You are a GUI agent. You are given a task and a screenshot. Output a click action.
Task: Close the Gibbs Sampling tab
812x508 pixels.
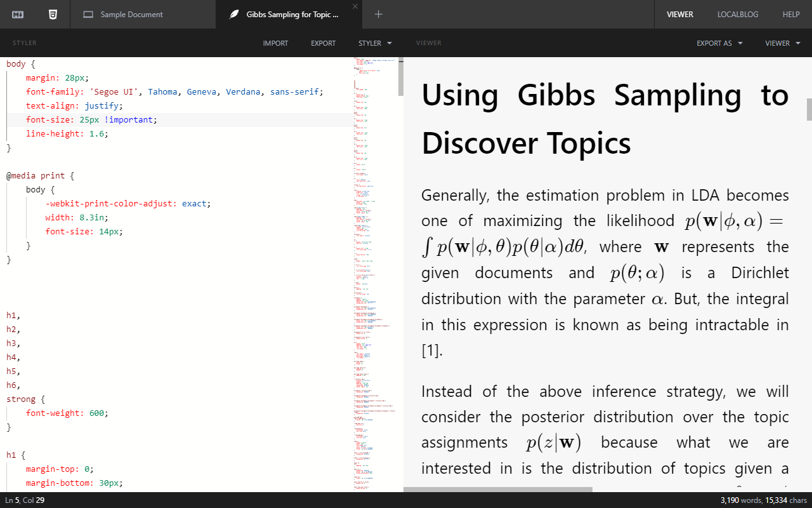355,6
